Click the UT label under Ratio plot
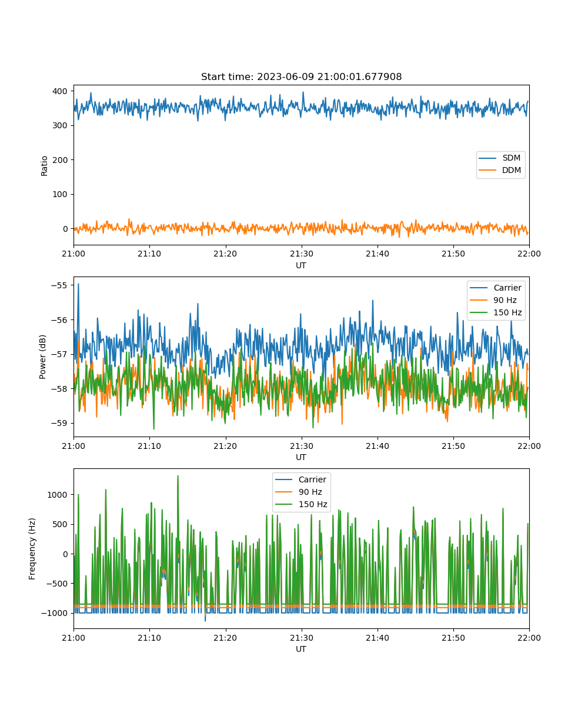The image size is (588, 706). pos(301,265)
